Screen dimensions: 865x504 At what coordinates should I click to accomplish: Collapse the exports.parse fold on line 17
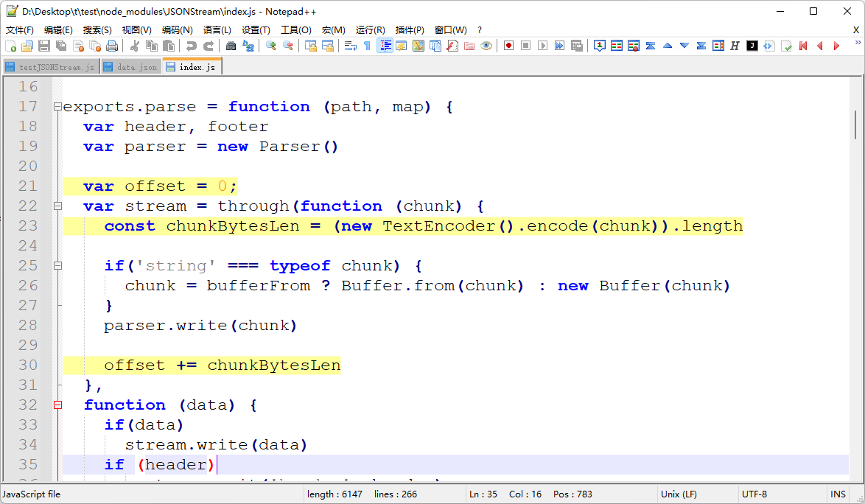click(x=57, y=106)
